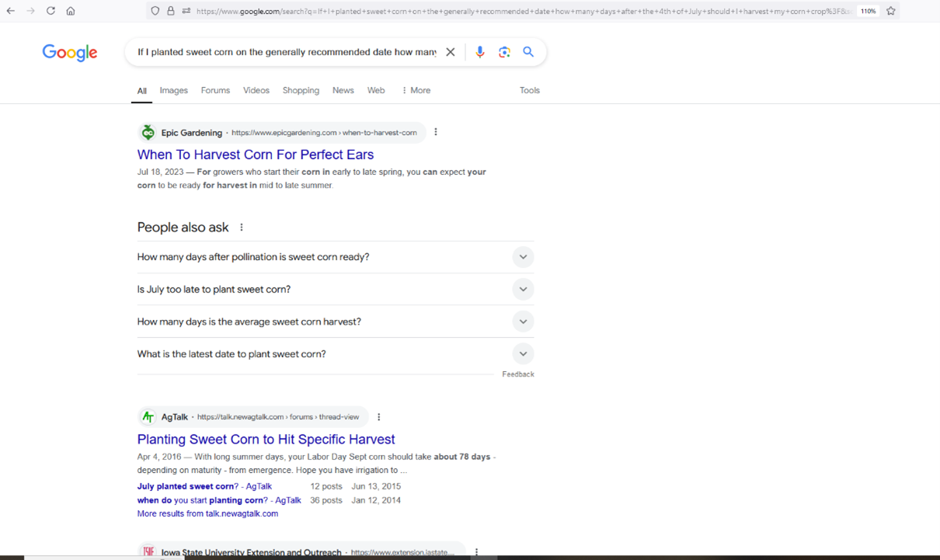Open options for Iowa State Extension result

[477, 552]
